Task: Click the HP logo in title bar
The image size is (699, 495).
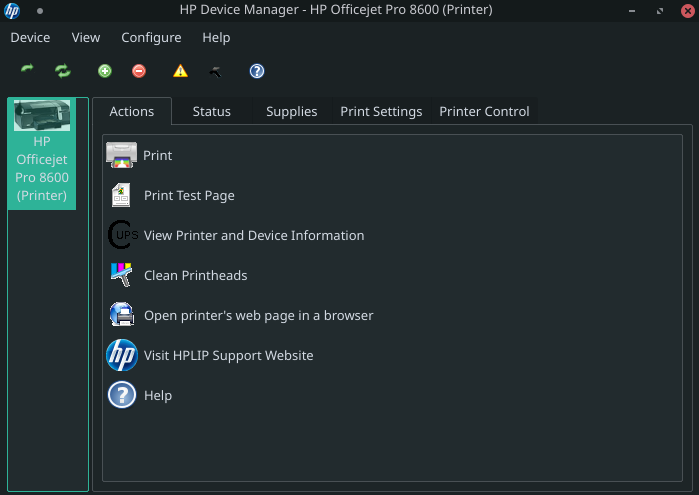Action: [12, 10]
